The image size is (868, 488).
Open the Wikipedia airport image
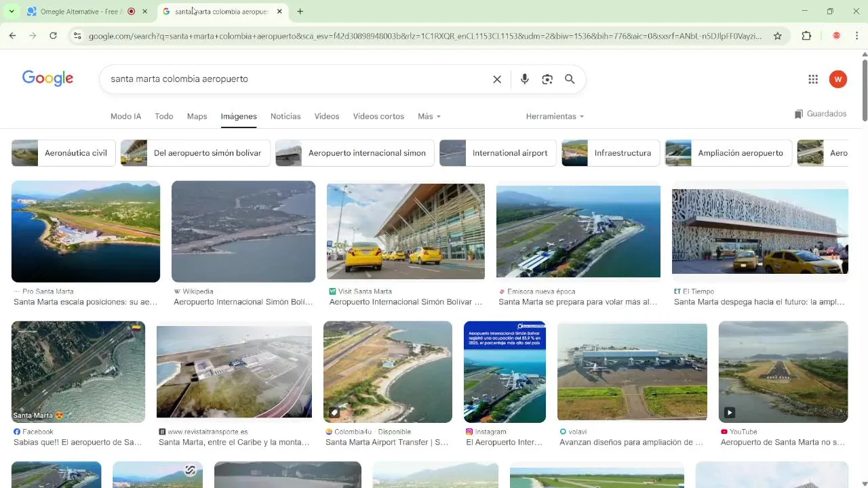point(243,232)
